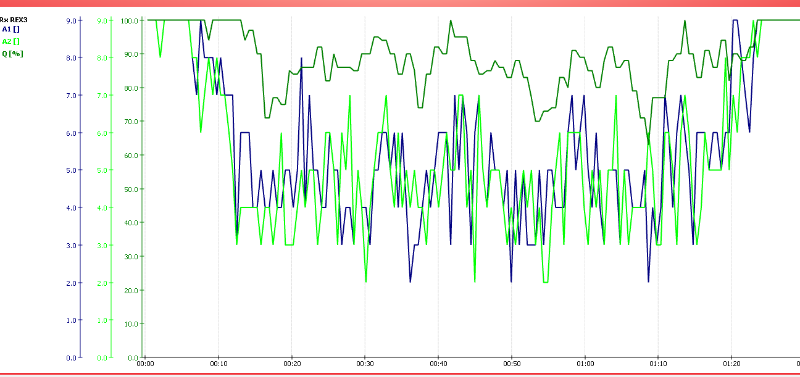The width and height of the screenshot is (800, 377).
Task: Click the 2.0 tick on green A2 axis
Action: coord(102,283)
